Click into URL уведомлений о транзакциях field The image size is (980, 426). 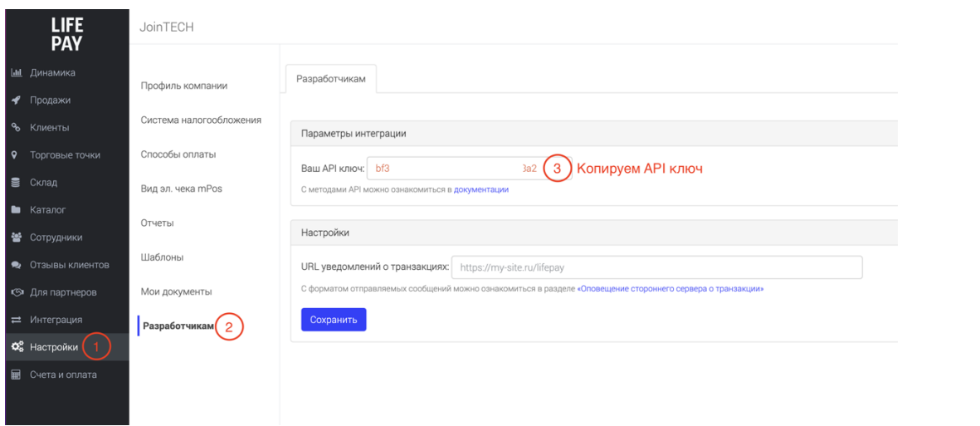[657, 267]
